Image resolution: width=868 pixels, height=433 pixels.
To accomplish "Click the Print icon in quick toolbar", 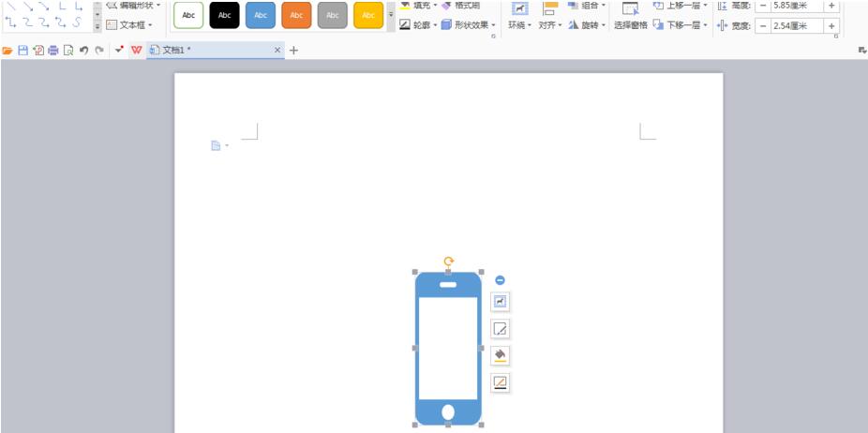I will 53,50.
